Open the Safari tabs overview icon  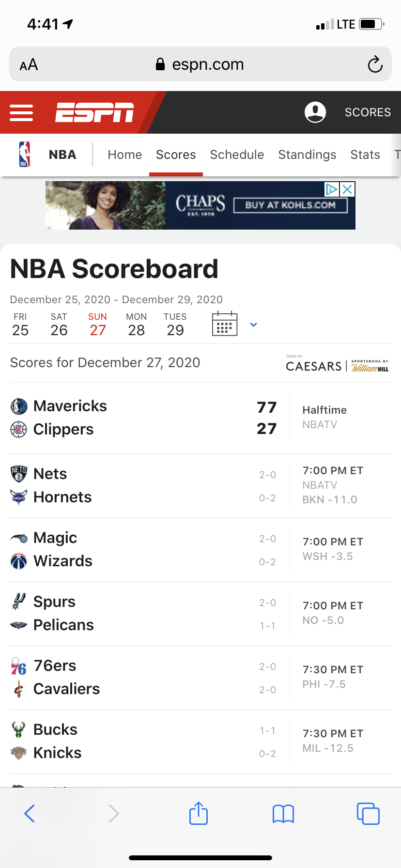coord(368,814)
